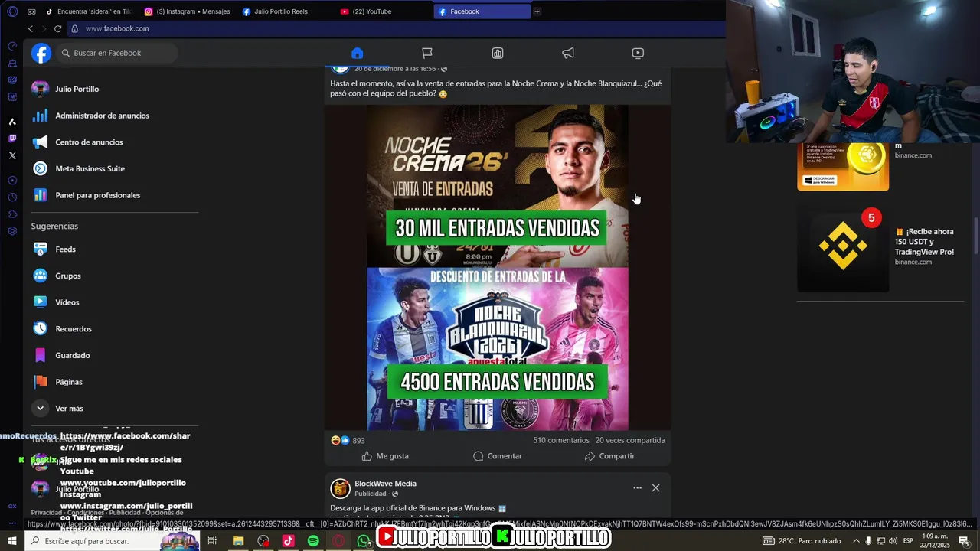The width and height of the screenshot is (980, 551).
Task: Open WhatsApp from the taskbar
Action: (x=364, y=541)
